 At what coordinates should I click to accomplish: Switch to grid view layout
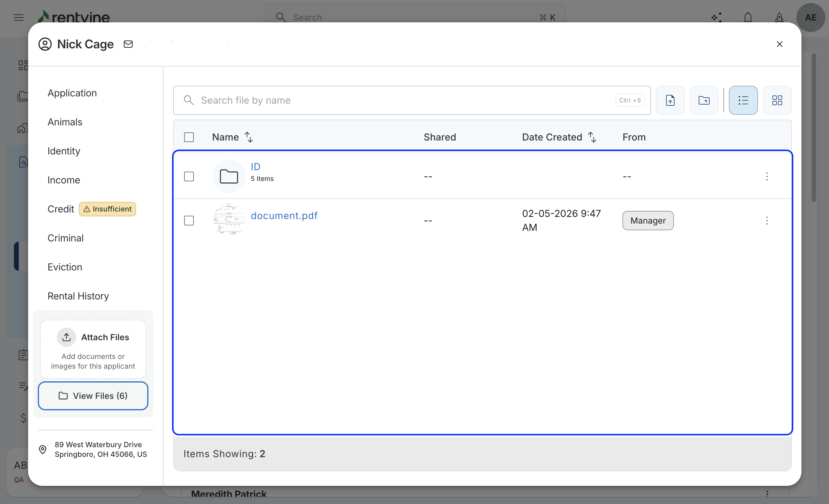click(x=777, y=100)
